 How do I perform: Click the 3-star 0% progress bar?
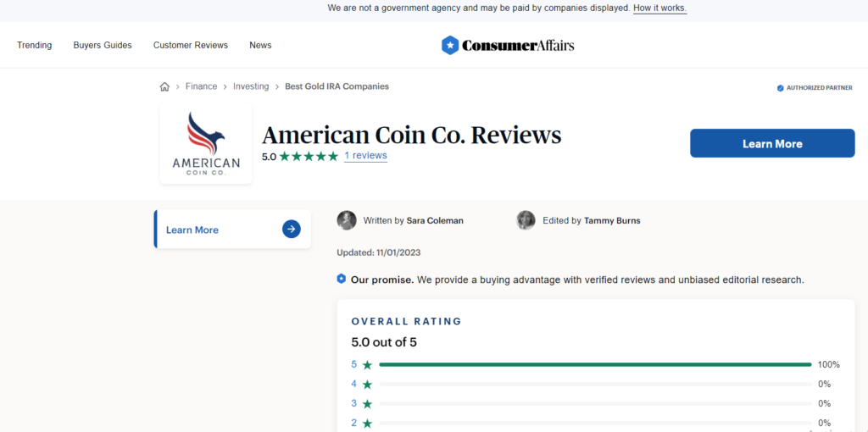click(x=595, y=403)
